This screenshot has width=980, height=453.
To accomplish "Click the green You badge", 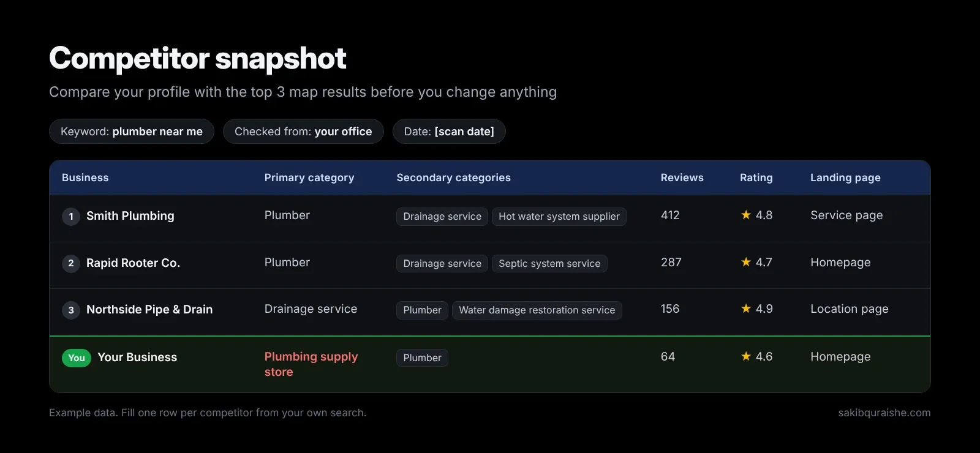I will (77, 358).
